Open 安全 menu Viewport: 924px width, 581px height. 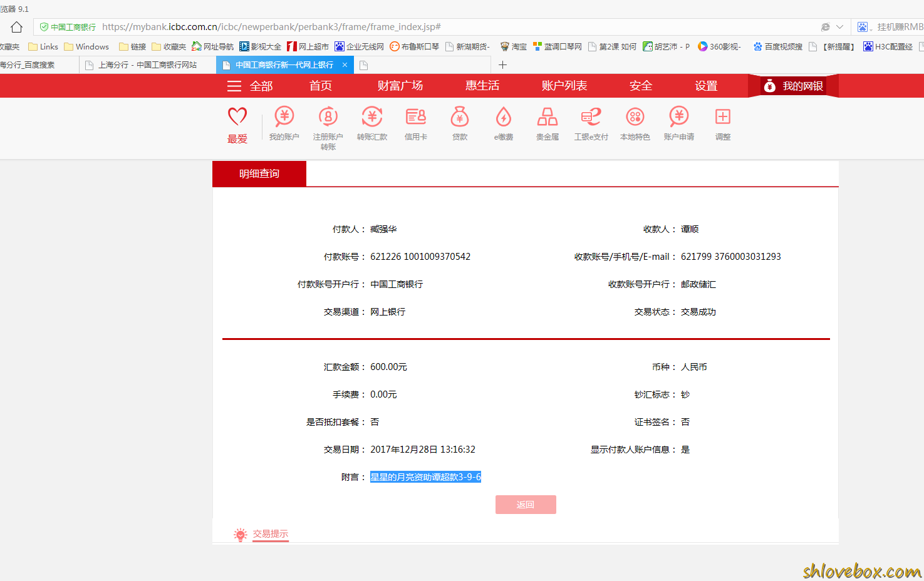[x=641, y=86]
